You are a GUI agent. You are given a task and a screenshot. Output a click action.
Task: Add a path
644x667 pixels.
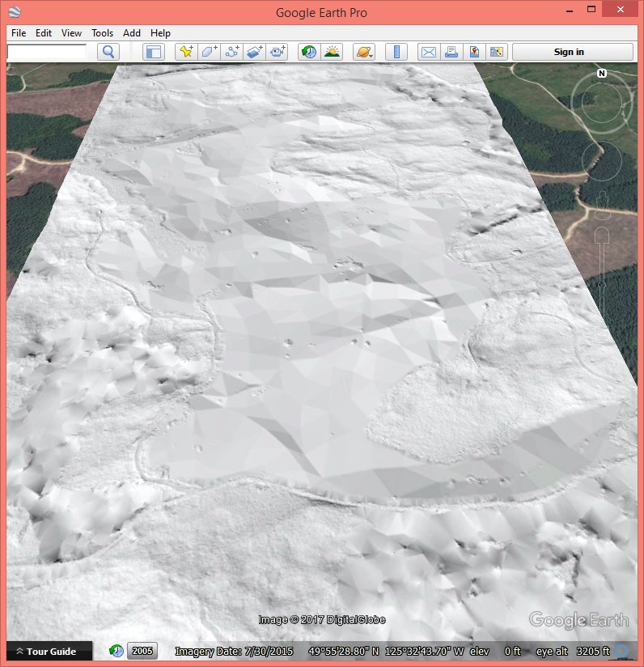click(232, 52)
